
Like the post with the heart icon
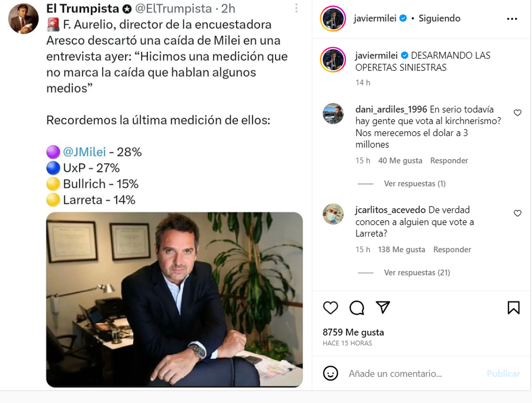pos(330,308)
